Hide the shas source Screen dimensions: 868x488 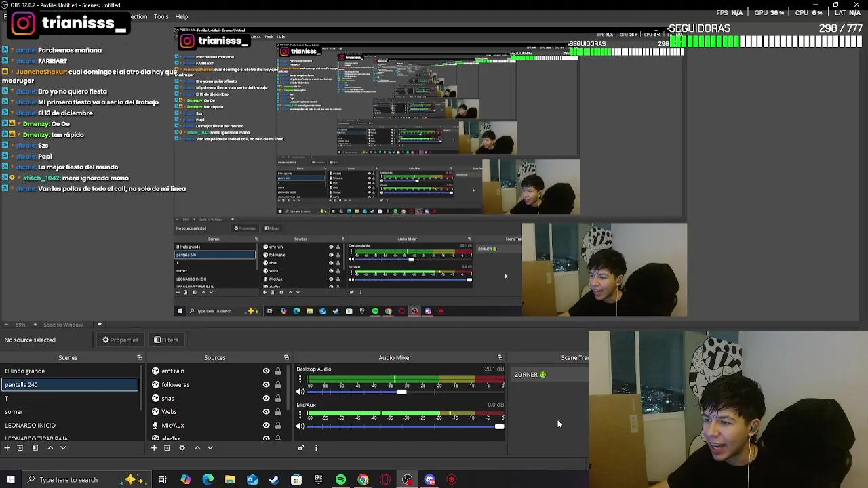266,398
